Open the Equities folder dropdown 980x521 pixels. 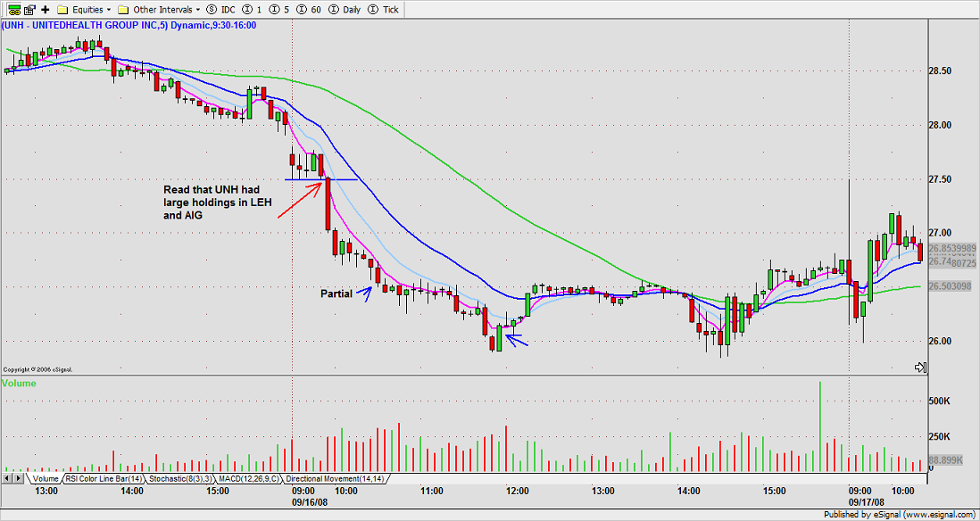(x=84, y=10)
